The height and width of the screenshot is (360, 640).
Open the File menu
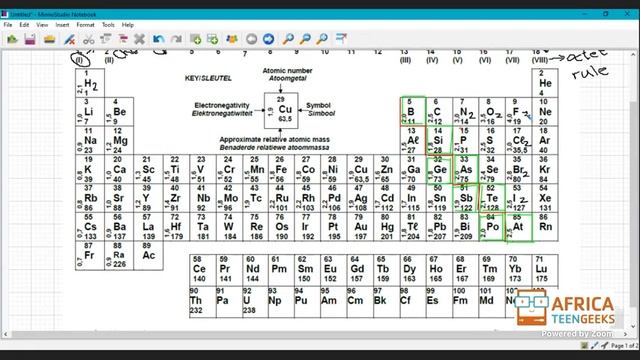click(8, 25)
